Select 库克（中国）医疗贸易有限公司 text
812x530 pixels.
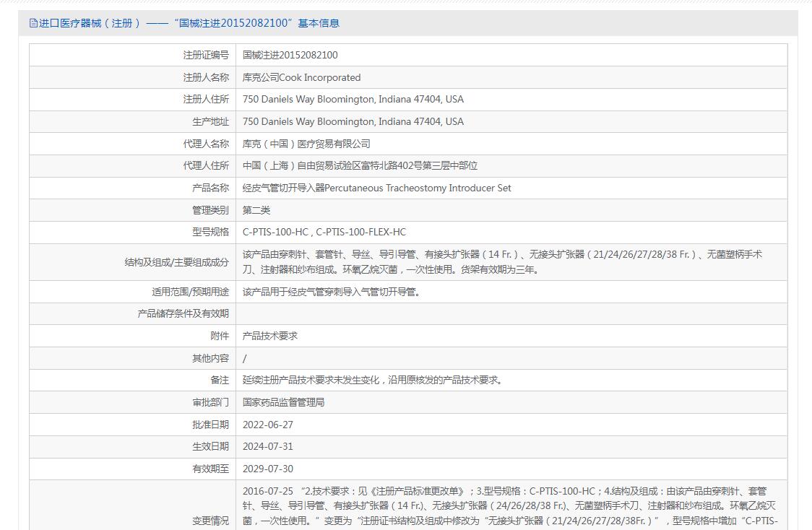coord(306,144)
